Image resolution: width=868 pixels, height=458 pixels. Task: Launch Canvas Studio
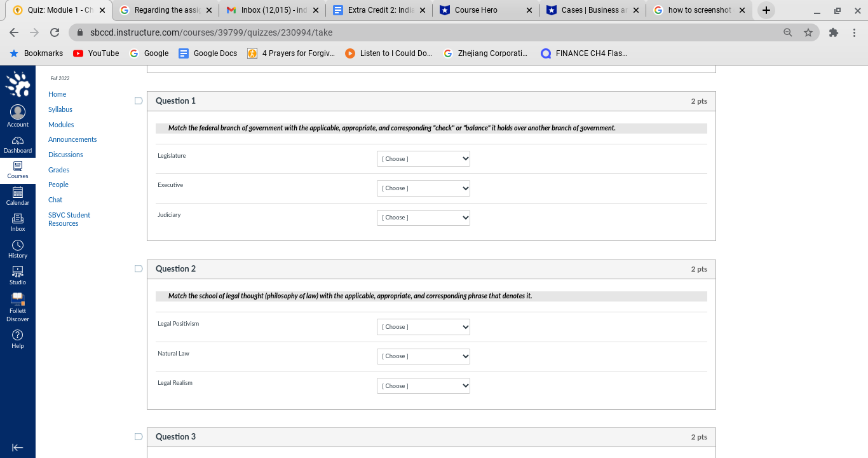[17, 274]
